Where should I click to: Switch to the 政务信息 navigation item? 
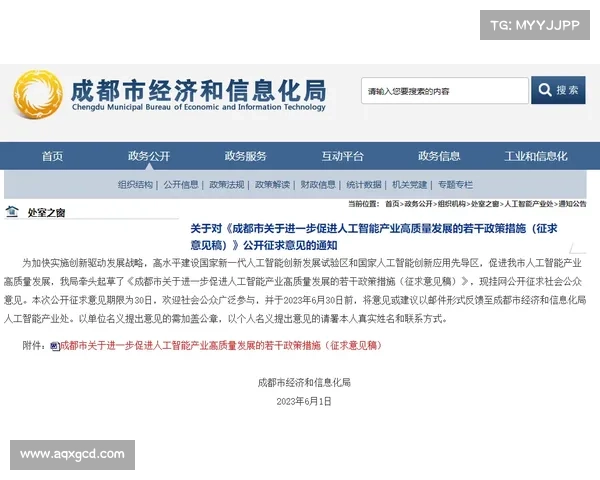coord(439,156)
